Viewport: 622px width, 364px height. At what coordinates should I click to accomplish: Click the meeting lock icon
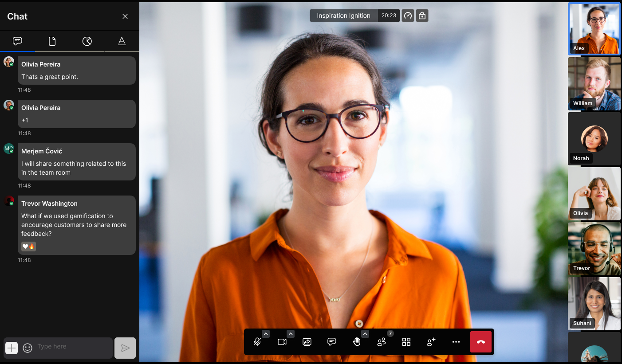(422, 16)
